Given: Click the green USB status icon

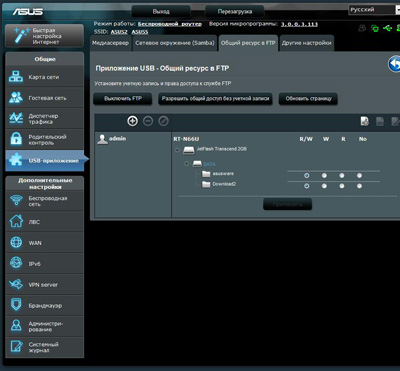Looking at the screenshot, I should point(387,28).
